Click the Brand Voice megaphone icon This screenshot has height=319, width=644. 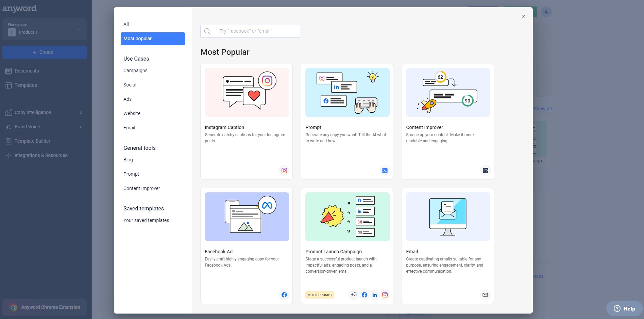[x=9, y=127]
